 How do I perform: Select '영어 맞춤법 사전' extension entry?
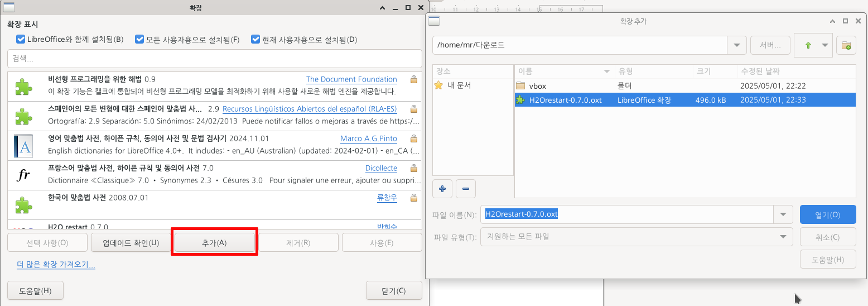(215, 146)
